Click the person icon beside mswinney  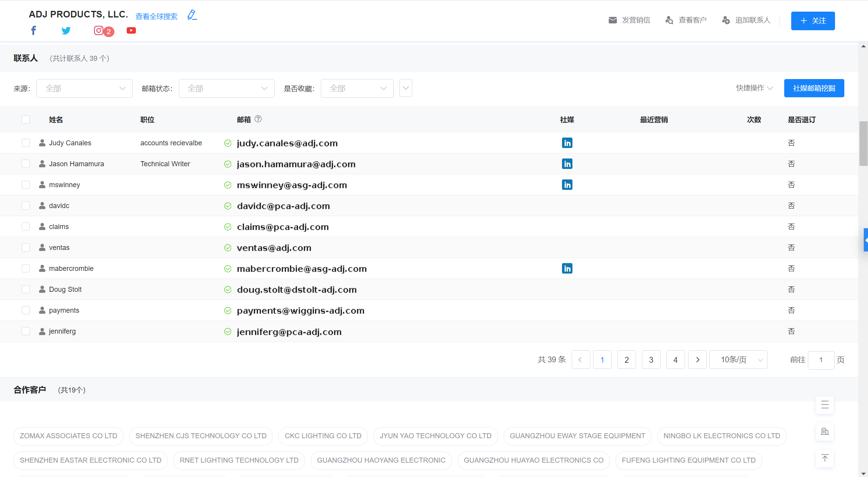42,185
